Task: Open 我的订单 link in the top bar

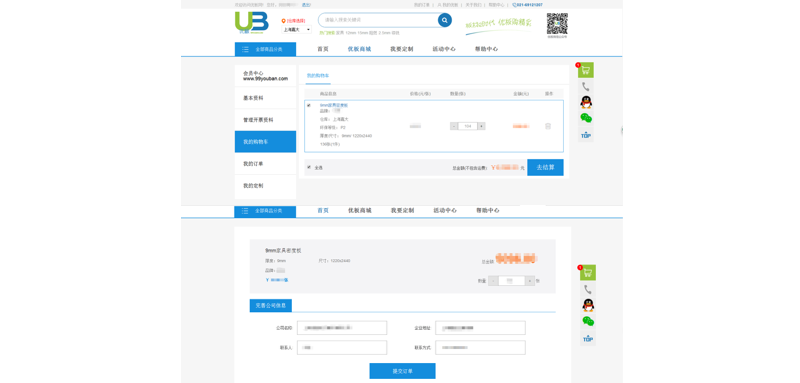Action: [x=421, y=5]
